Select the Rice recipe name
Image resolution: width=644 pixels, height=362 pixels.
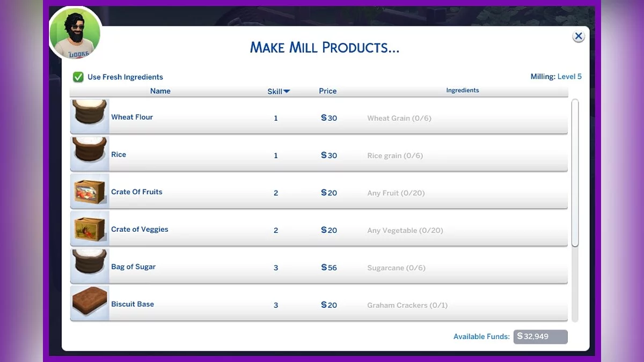tap(119, 154)
